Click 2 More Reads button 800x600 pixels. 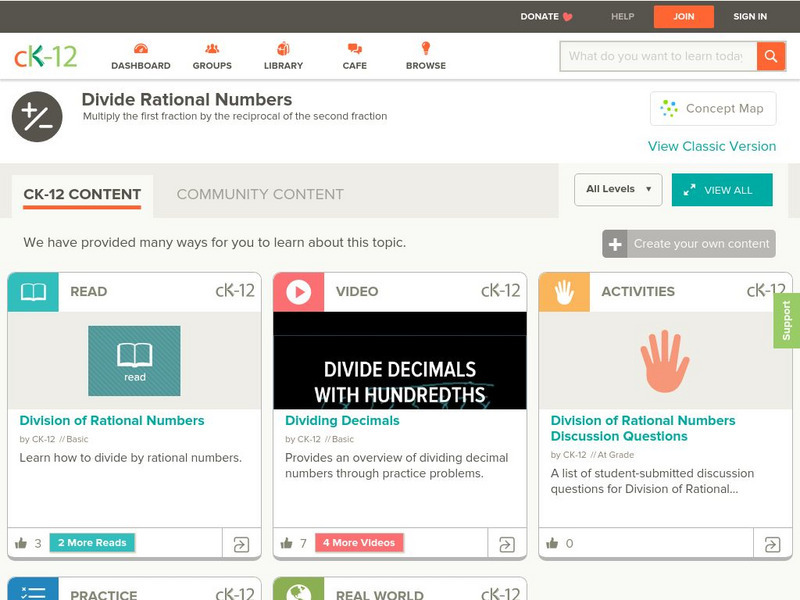(92, 543)
